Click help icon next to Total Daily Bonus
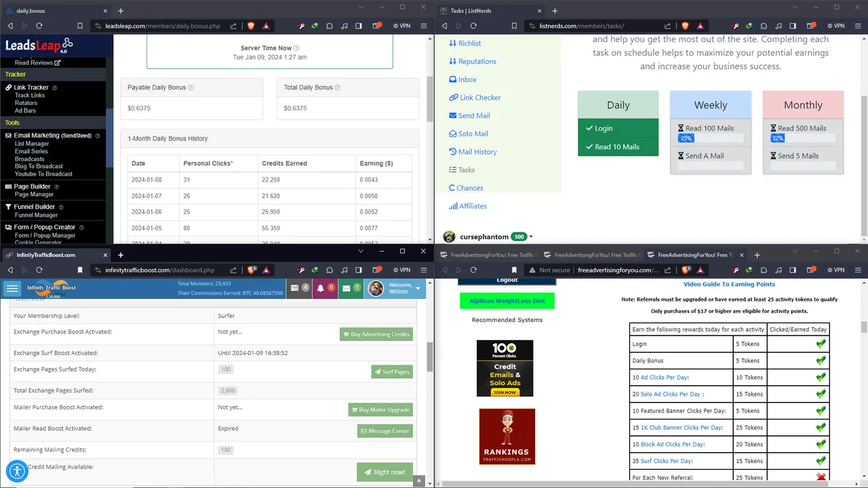The width and height of the screenshot is (868, 488). coord(338,87)
